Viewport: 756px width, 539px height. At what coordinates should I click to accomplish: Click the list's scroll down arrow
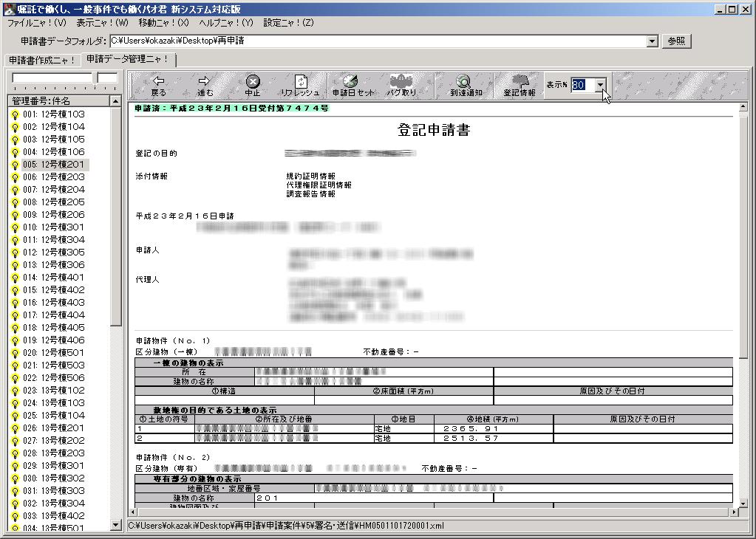[115, 525]
